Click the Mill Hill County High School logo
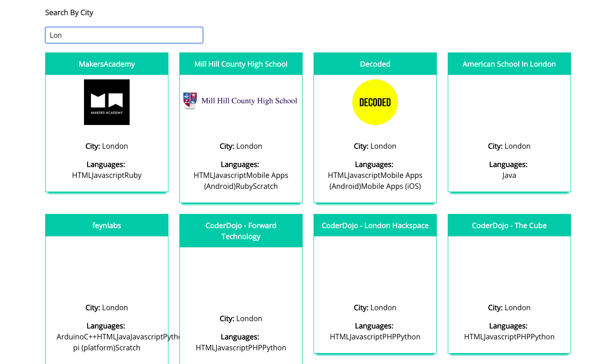Screen dimensions: 597x364 [x=241, y=101]
